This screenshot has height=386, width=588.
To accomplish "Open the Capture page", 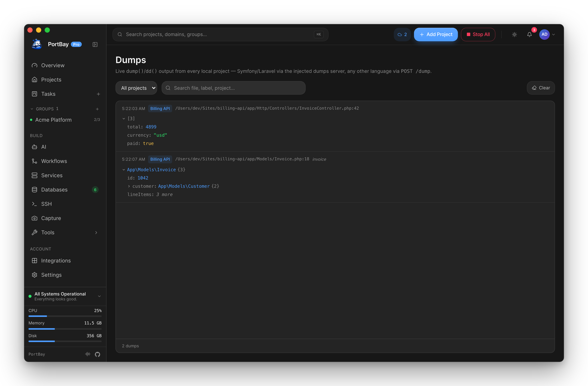I will tap(65, 218).
